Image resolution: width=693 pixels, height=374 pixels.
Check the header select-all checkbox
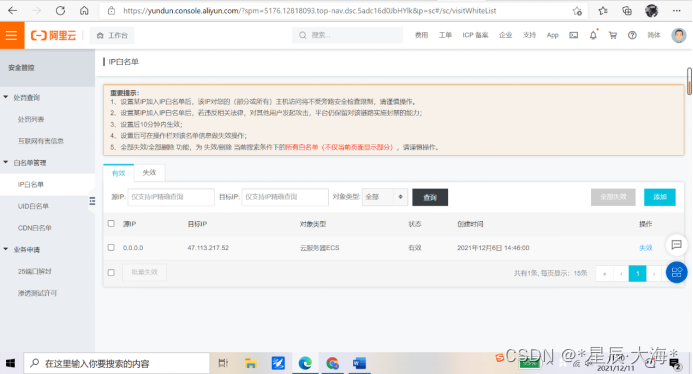coord(111,224)
